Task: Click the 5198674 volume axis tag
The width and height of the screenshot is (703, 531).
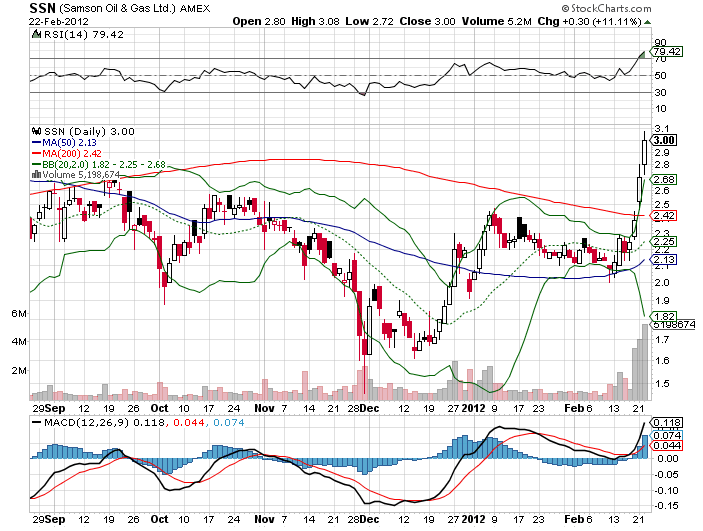Action: [674, 324]
